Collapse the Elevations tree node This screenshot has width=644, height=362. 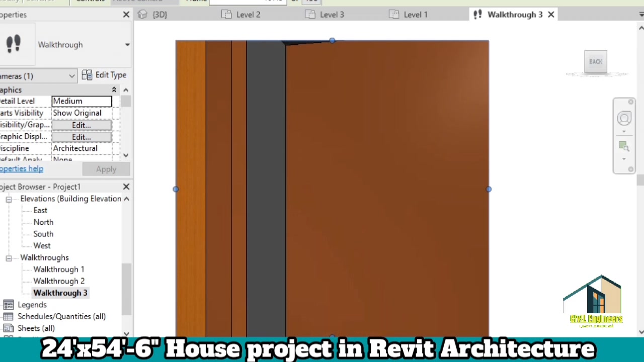[9, 199]
